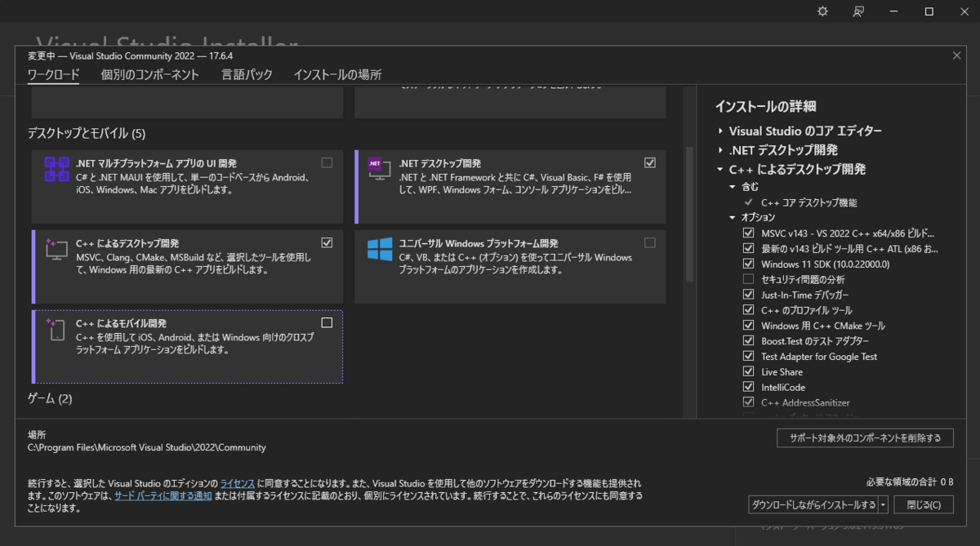980x546 pixels.
Task: Click 必要な領域の合計 0 B text
Action: (x=910, y=482)
